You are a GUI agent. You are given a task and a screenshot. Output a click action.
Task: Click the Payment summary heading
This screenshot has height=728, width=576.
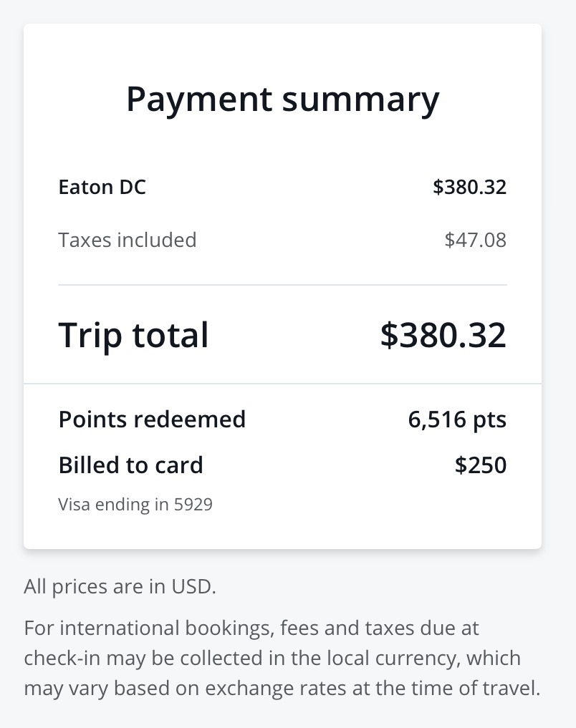282,100
